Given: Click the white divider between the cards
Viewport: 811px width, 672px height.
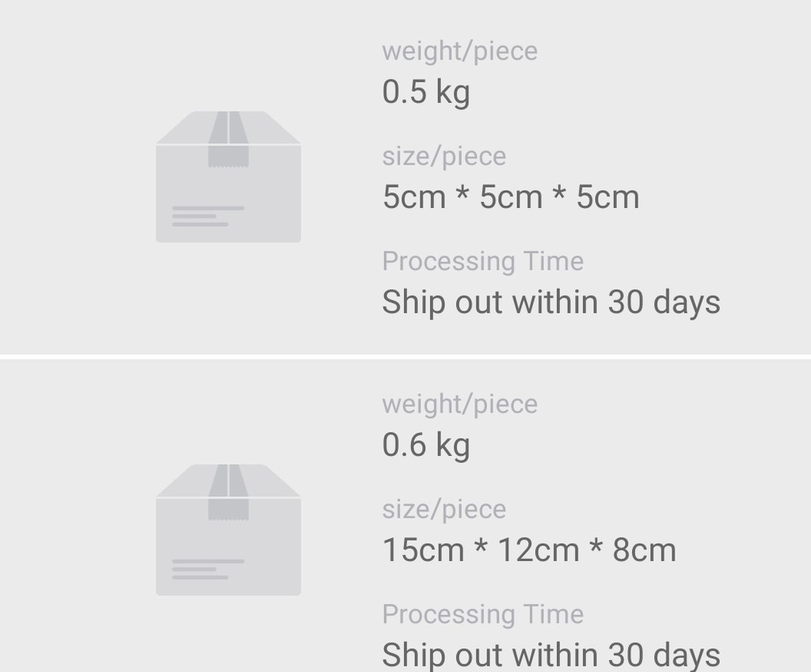Looking at the screenshot, I should (405, 357).
